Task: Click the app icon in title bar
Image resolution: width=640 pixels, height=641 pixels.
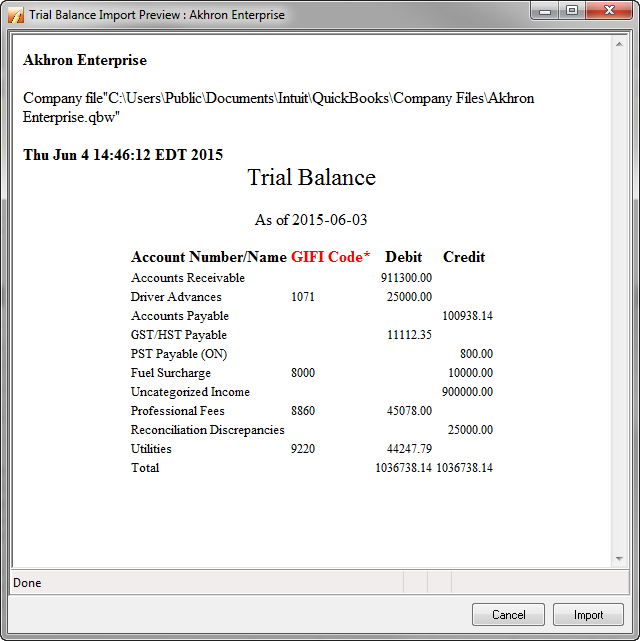Action: [x=16, y=15]
